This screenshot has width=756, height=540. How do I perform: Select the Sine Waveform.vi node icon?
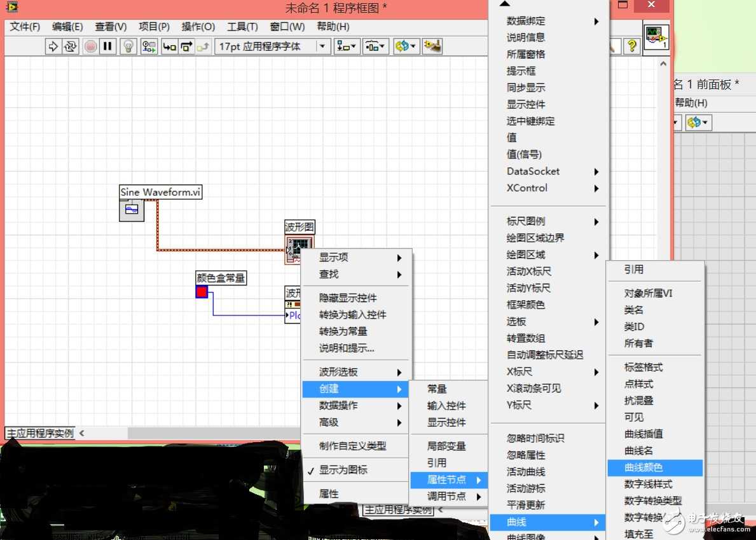(x=132, y=210)
